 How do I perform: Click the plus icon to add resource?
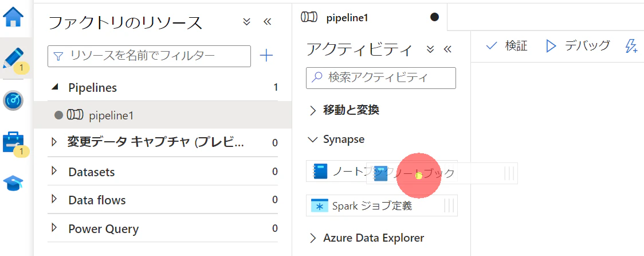click(266, 55)
